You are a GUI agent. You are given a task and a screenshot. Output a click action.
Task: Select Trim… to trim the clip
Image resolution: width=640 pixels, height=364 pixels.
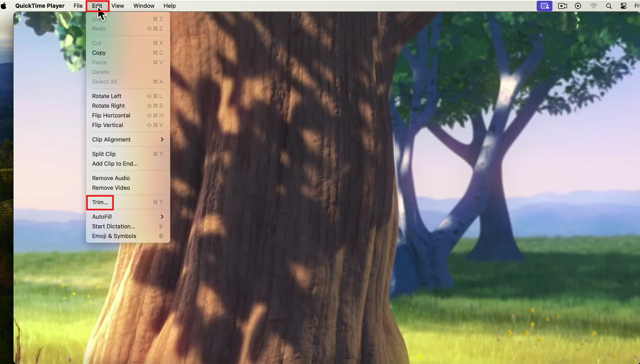128,202
